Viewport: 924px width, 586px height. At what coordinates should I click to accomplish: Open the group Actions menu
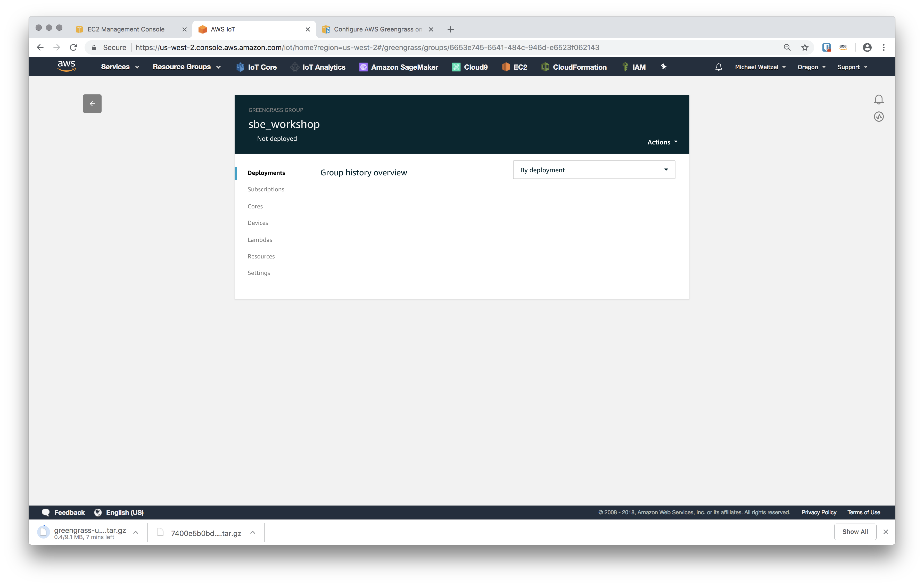point(662,142)
